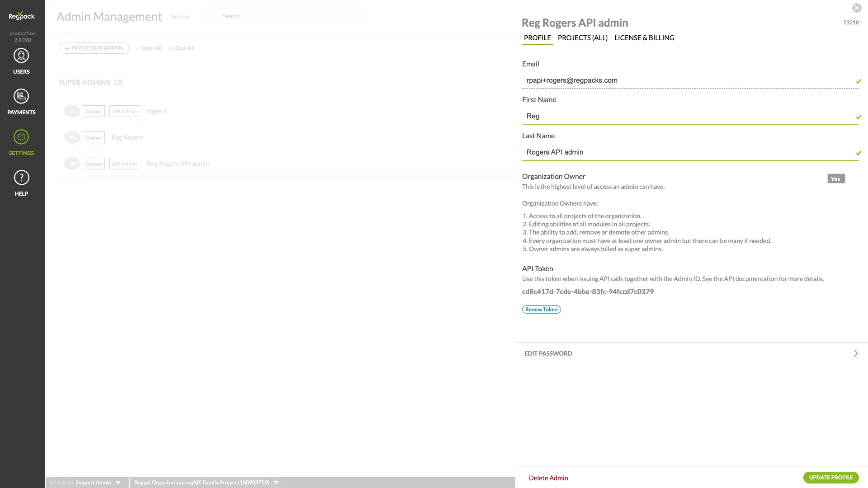Click the Renew Token button
This screenshot has height=488, width=868.
coord(542,310)
